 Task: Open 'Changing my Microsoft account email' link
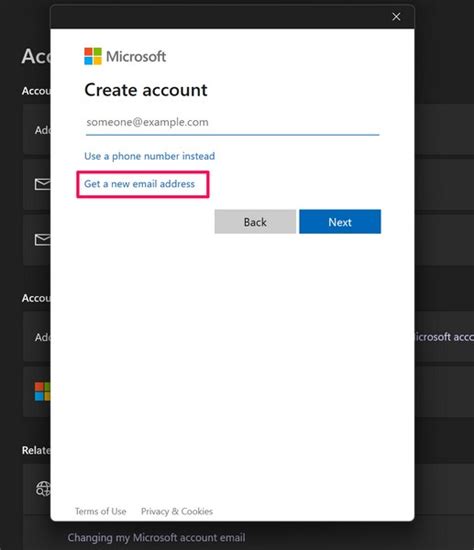(x=156, y=537)
